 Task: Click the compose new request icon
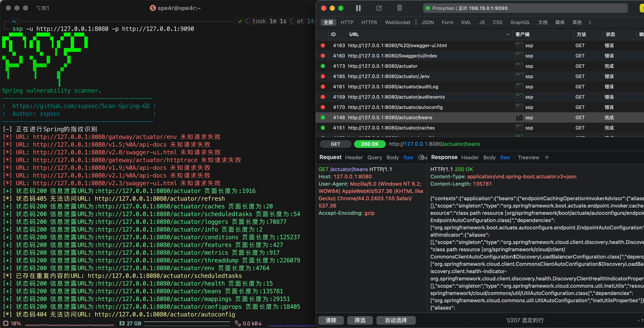pyautogui.click(x=379, y=8)
